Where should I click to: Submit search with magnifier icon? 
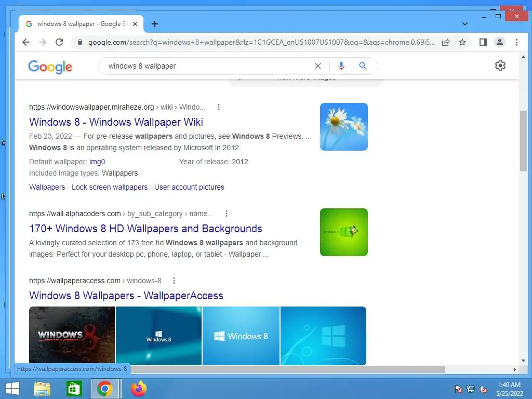coord(363,66)
